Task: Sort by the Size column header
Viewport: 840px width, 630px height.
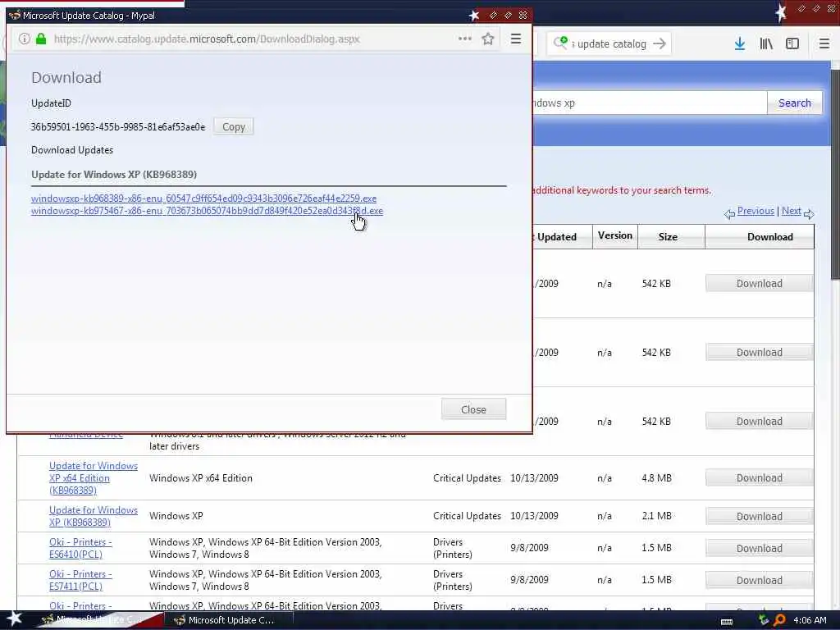Action: 668,237
